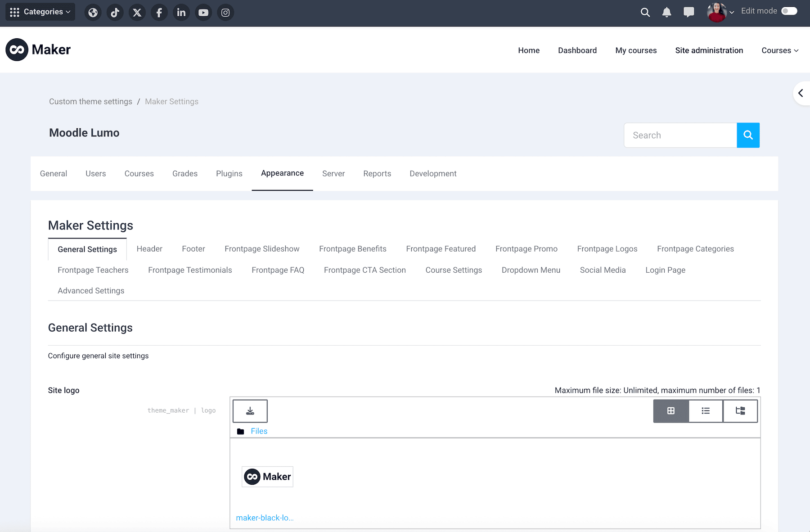Switch file manager to list view
This screenshot has height=532, width=810.
(706, 410)
